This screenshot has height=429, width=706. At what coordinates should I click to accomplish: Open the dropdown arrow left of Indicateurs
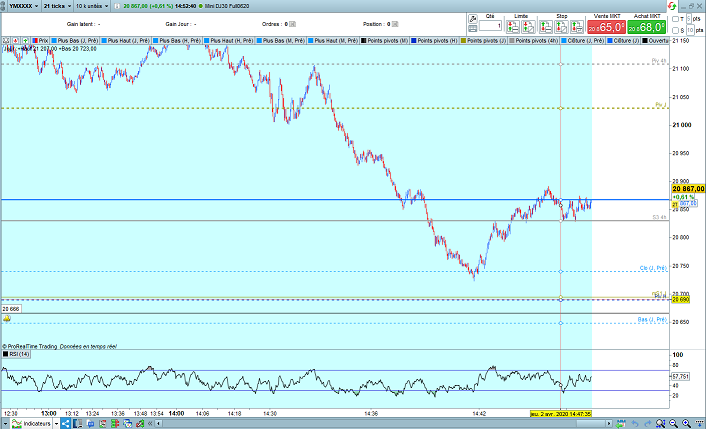[x=5, y=424]
